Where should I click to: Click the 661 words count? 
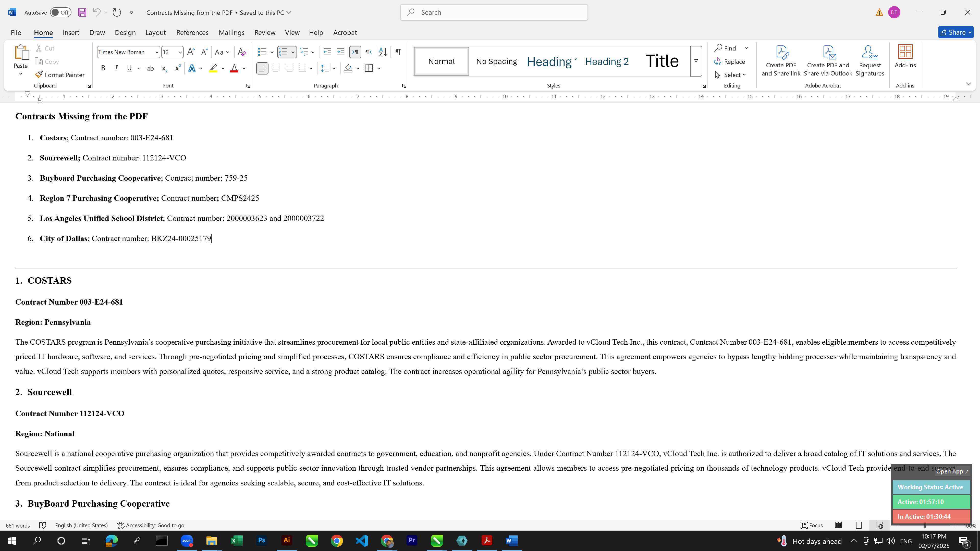[18, 525]
